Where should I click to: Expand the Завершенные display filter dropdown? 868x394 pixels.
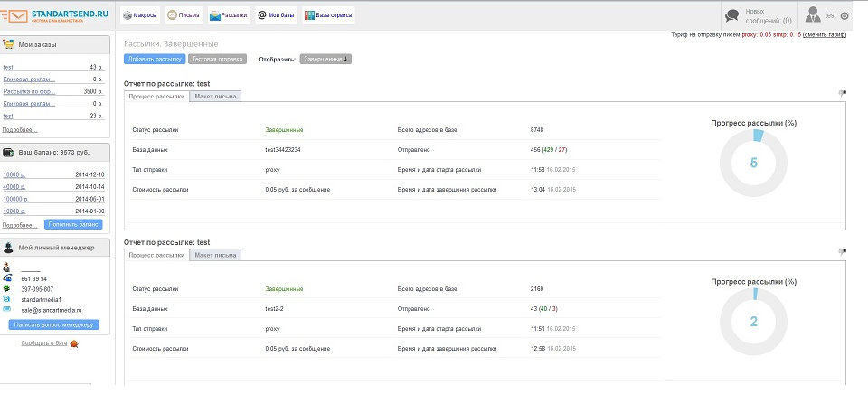pos(325,60)
